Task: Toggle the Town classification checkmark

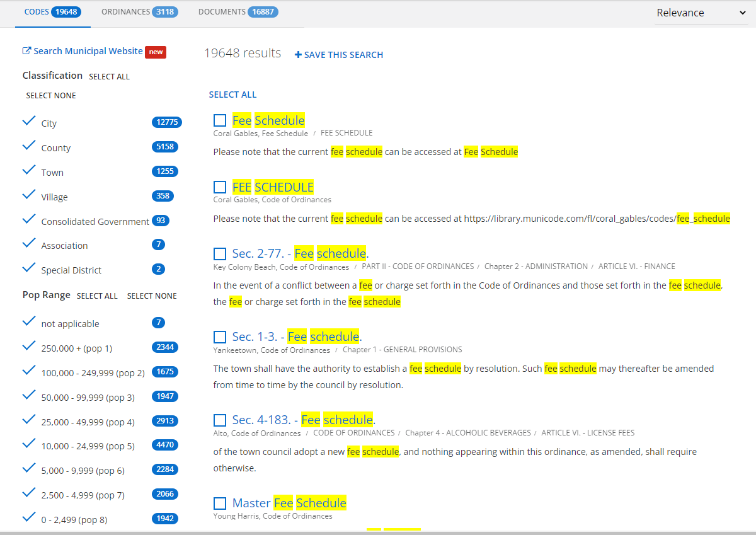Action: coord(29,170)
